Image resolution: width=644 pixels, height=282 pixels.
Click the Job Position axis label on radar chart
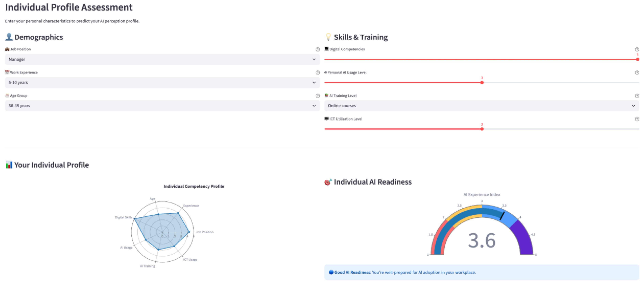(205, 232)
